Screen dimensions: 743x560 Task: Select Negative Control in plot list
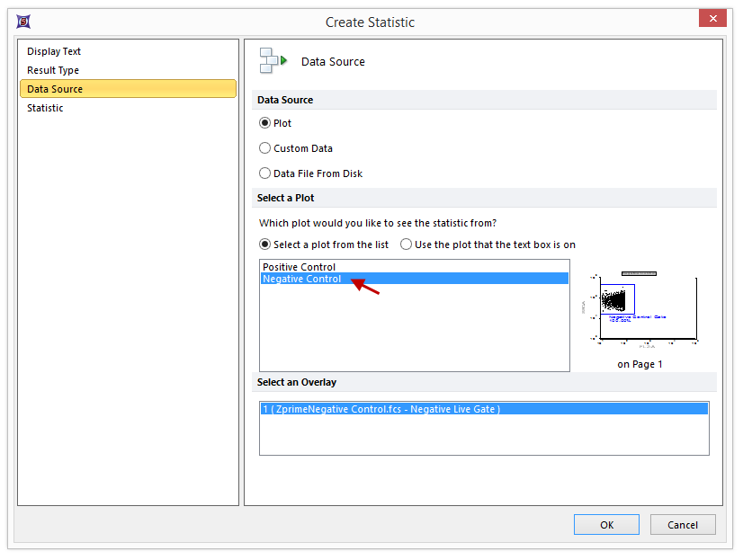[302, 279]
